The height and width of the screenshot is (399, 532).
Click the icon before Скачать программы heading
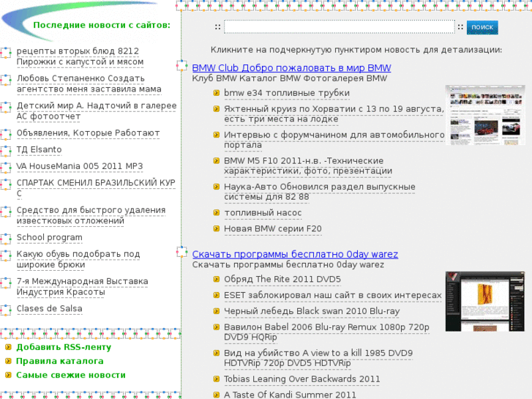pyautogui.click(x=182, y=252)
